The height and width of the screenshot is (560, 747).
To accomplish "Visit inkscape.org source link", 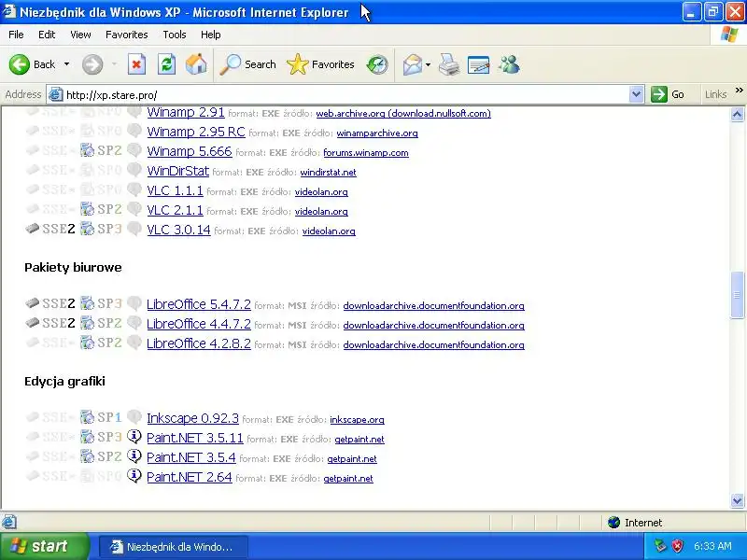I will pyautogui.click(x=357, y=420).
